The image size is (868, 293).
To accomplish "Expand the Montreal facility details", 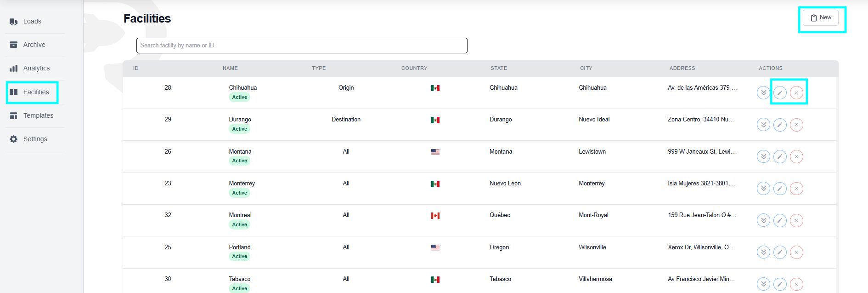I will point(763,220).
